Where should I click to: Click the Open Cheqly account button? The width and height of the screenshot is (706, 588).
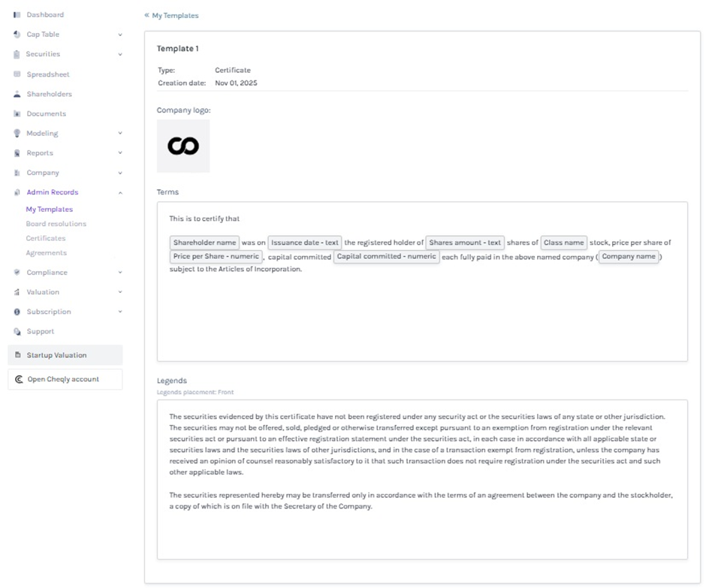(x=65, y=379)
